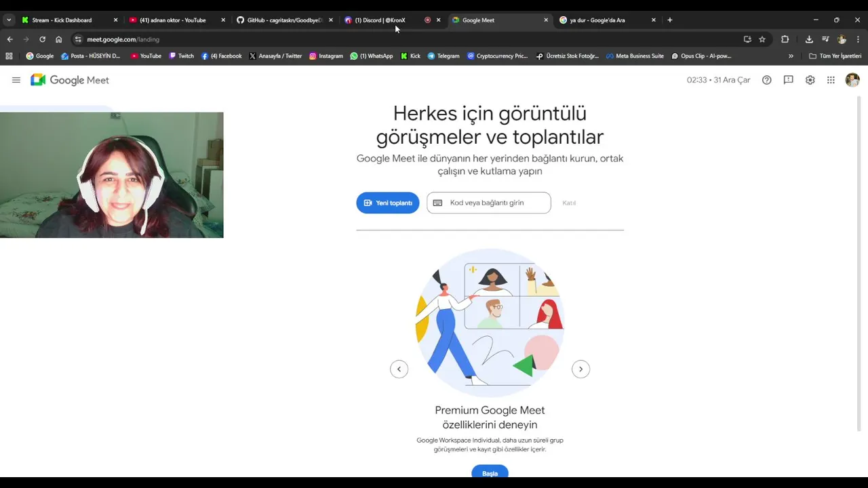Click the recording indicator on Discord tab

pyautogui.click(x=427, y=20)
